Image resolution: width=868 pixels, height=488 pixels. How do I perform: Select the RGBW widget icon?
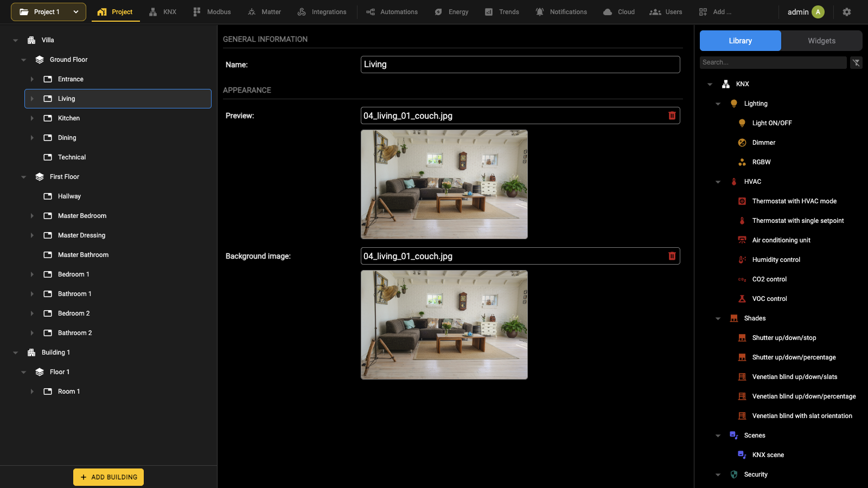click(742, 162)
